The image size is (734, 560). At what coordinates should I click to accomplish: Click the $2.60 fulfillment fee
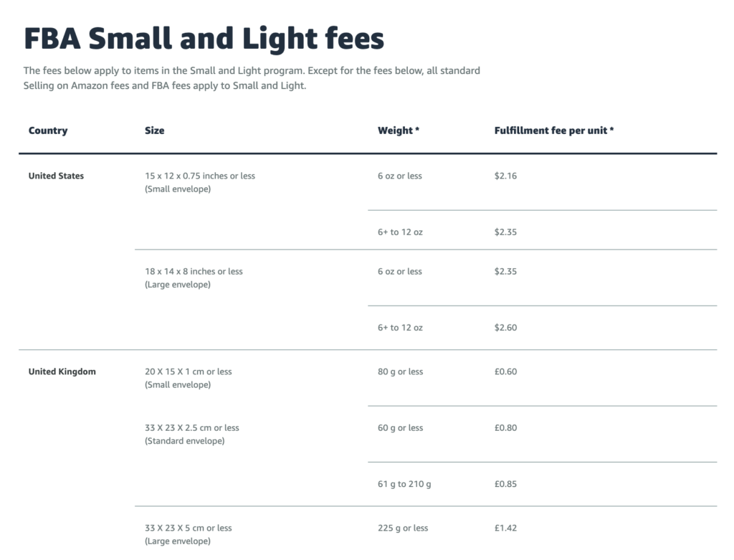[x=505, y=328]
